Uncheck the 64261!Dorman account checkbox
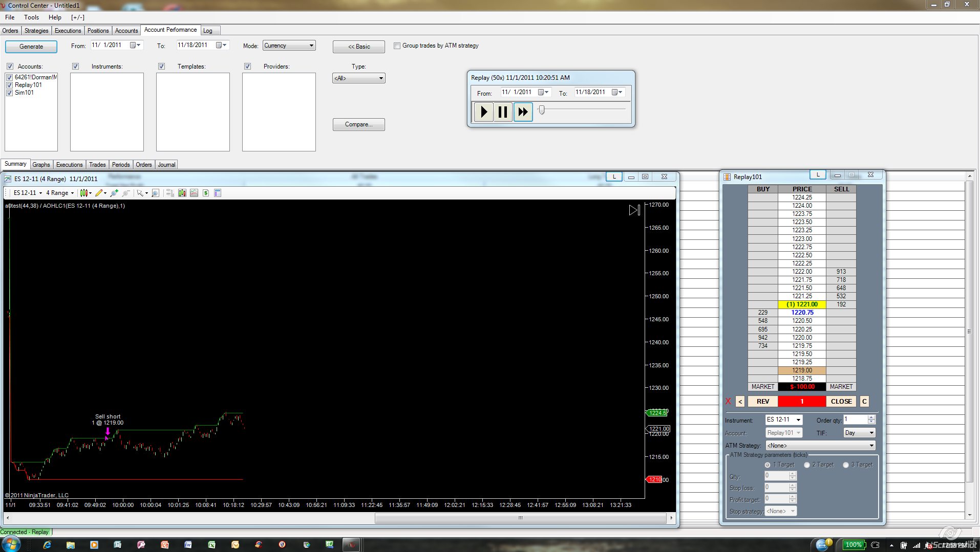This screenshot has width=980, height=552. (x=9, y=77)
